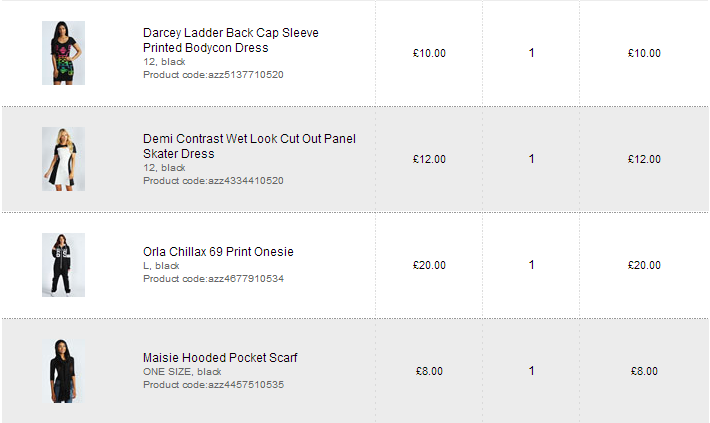The width and height of the screenshot is (710, 423).
Task: Click product code azz4334410520
Action: click(213, 181)
